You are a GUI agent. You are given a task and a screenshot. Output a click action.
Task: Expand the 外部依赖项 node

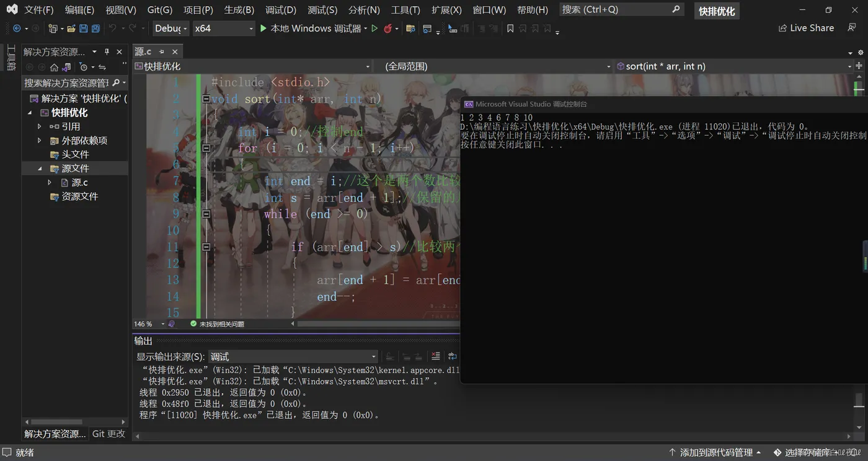[40, 141]
